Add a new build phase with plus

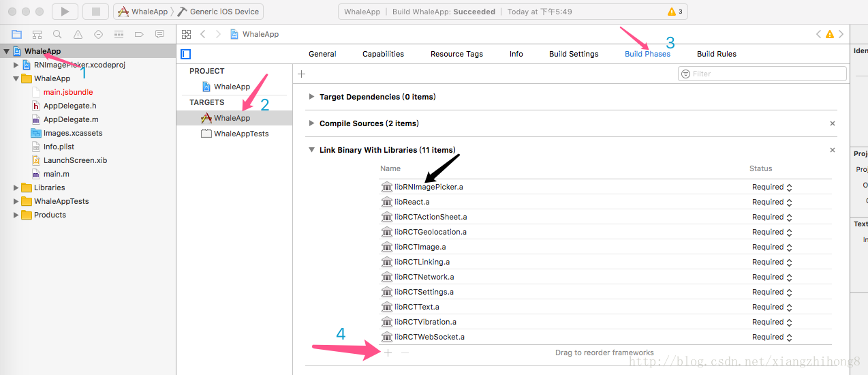[302, 74]
